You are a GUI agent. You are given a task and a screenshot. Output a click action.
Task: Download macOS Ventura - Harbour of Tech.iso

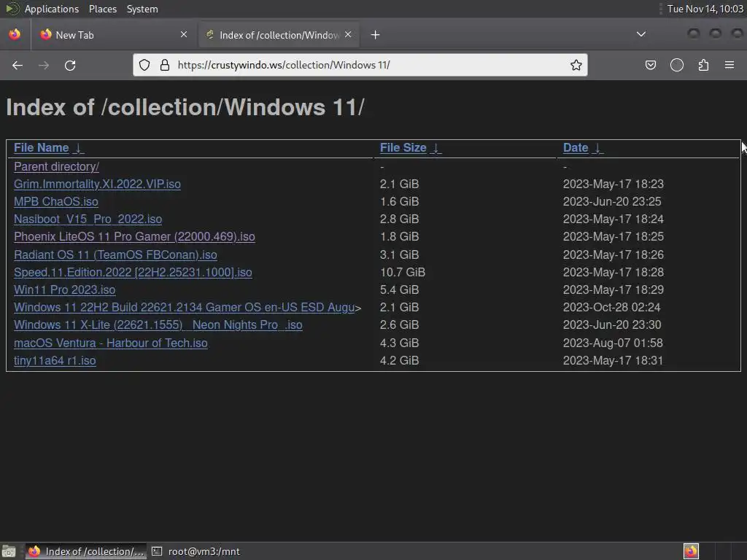111,343
